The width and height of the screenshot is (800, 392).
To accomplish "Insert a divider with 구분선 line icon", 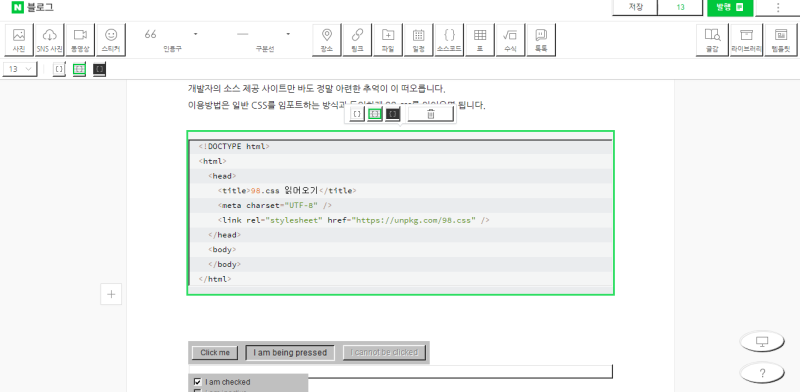I will (243, 34).
